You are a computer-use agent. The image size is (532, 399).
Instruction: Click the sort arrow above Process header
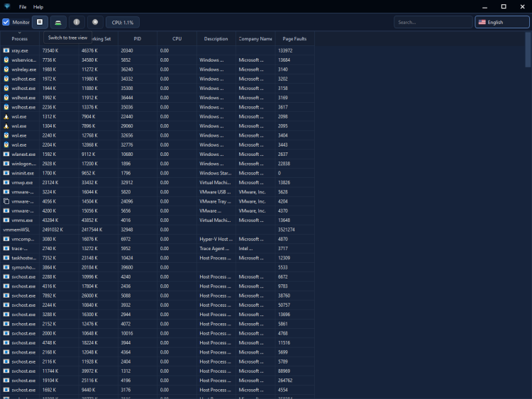point(20,33)
